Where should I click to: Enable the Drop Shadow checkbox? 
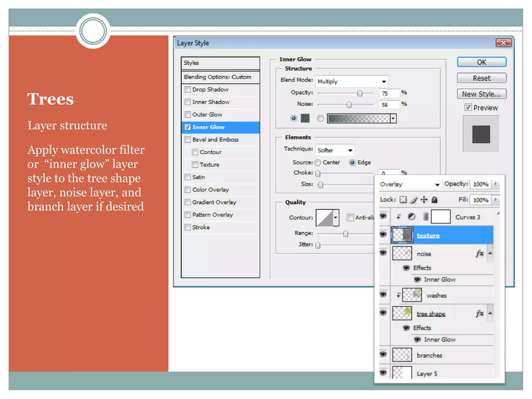coord(188,90)
